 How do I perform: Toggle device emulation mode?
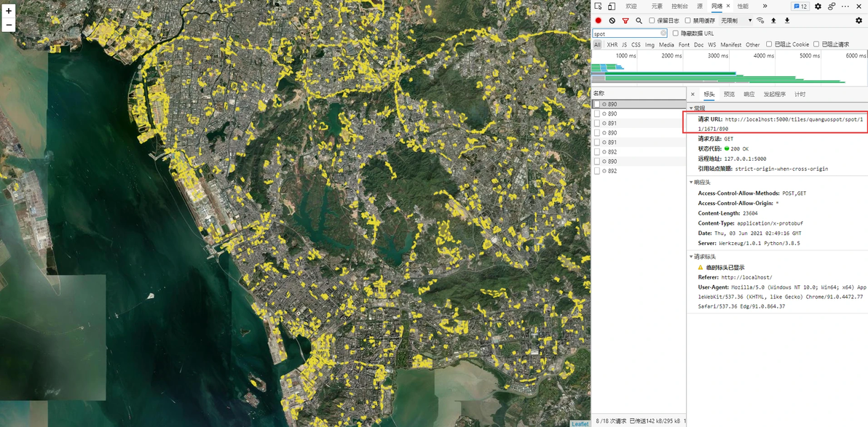(x=612, y=7)
